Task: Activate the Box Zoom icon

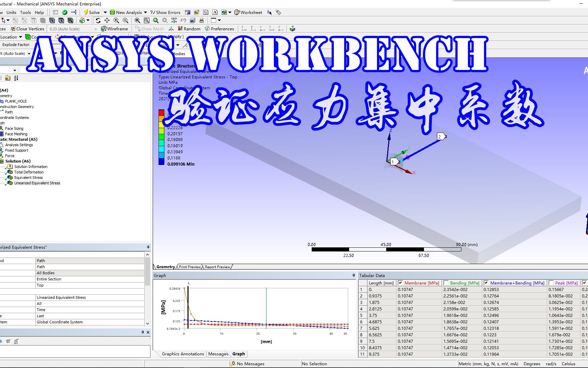Action: 126,20
